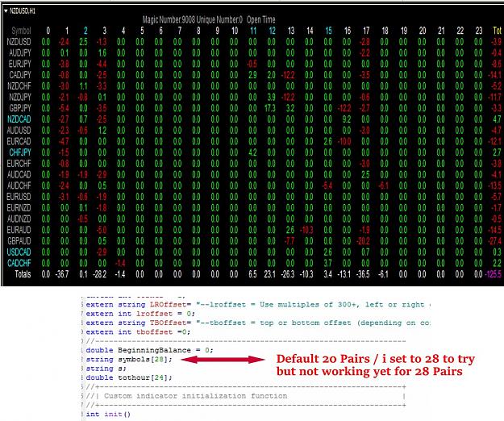This screenshot has width=504, height=421.
Task: Select the GBPJPY symbol row label
Action: point(20,108)
